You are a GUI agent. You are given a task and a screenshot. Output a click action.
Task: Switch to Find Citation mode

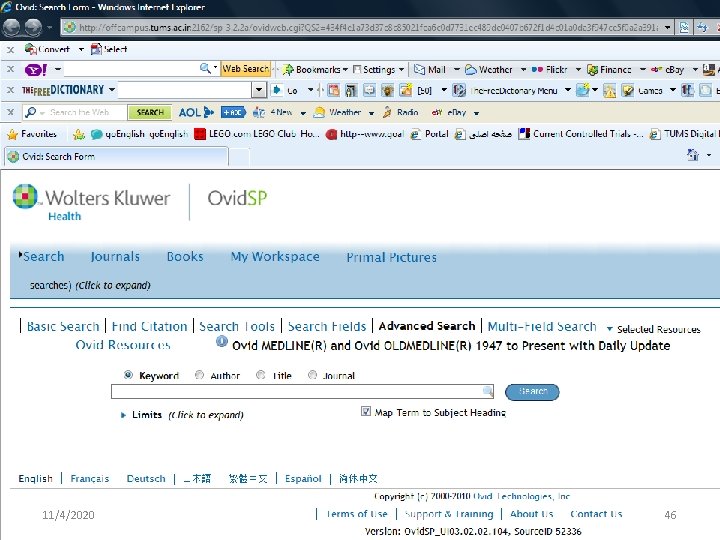[x=149, y=326]
